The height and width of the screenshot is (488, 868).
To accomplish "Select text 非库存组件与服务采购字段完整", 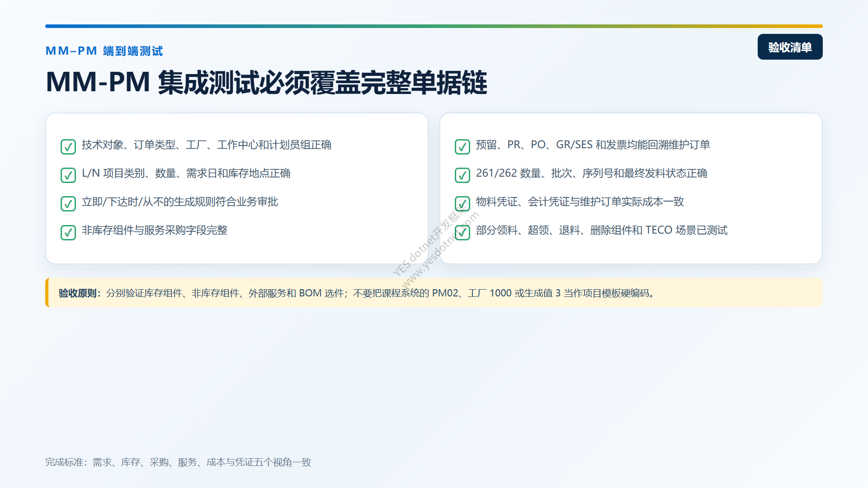I will click(x=155, y=230).
